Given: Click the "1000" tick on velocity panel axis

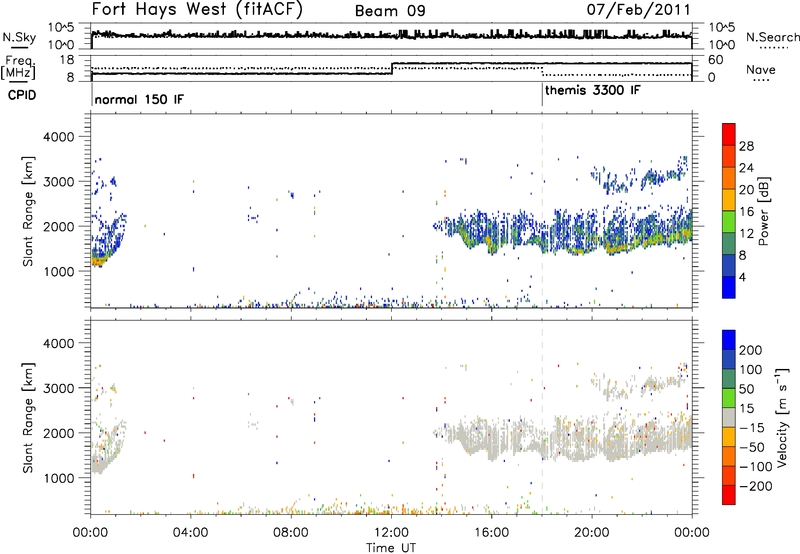Looking at the screenshot, I should [59, 478].
